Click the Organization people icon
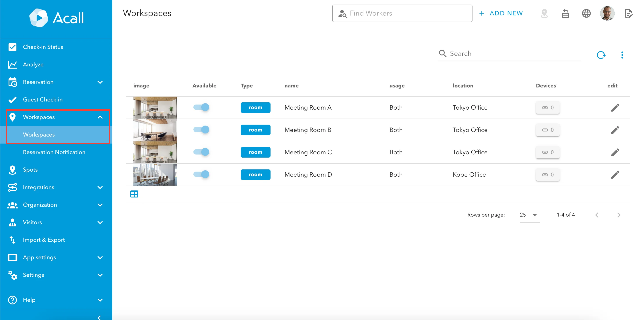 [x=12, y=205]
